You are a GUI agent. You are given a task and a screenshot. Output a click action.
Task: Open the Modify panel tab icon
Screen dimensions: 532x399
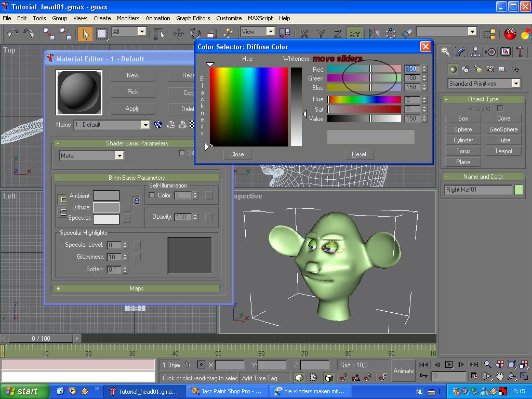(x=460, y=52)
